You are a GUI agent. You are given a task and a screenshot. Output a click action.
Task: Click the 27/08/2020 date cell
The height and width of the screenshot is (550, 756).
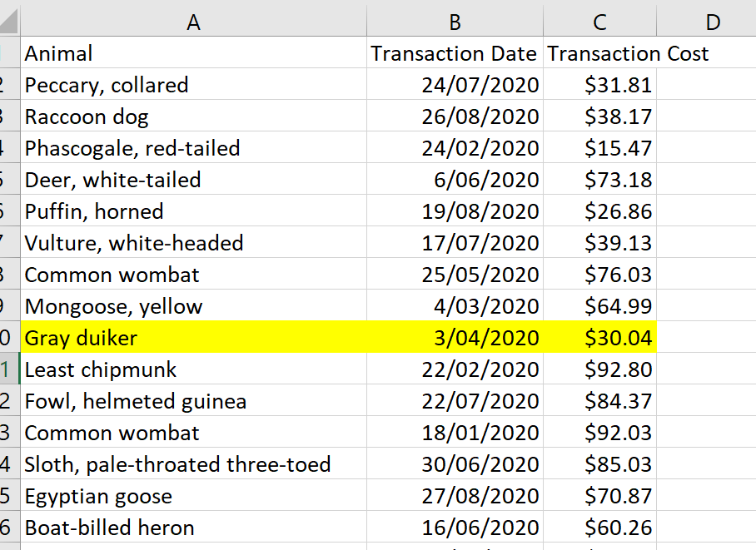point(454,496)
